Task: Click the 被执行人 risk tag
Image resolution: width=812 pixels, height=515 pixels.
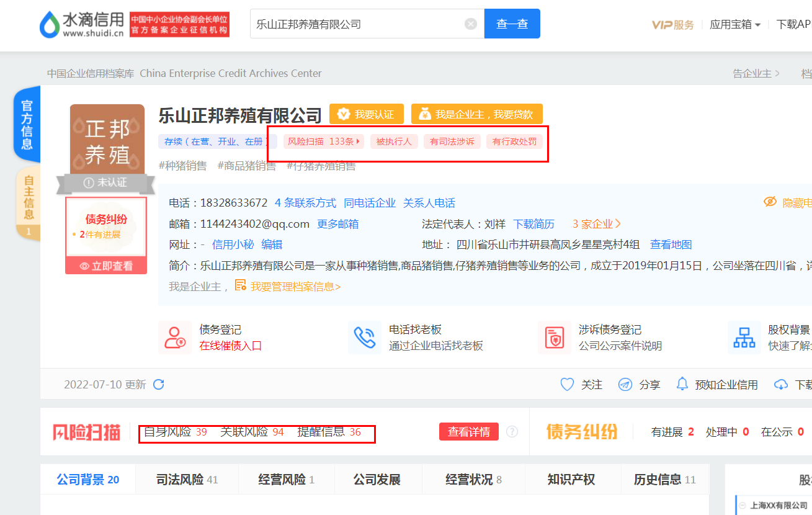Action: point(395,141)
